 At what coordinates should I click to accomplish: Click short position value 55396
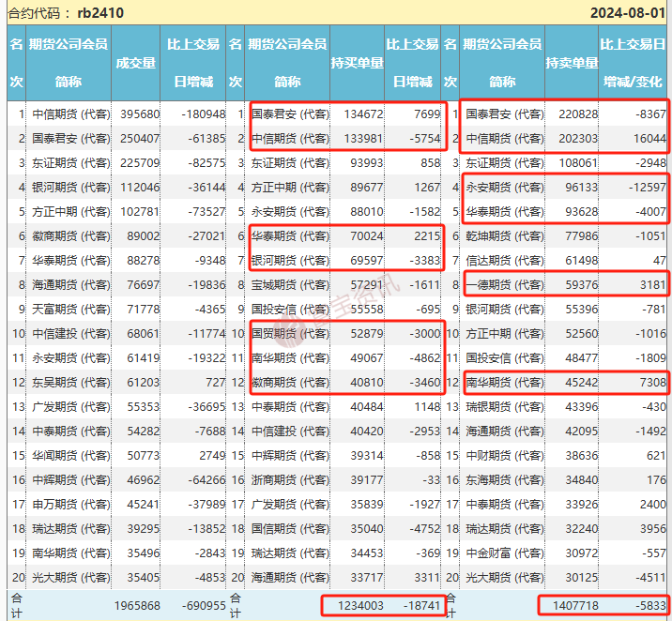point(582,310)
